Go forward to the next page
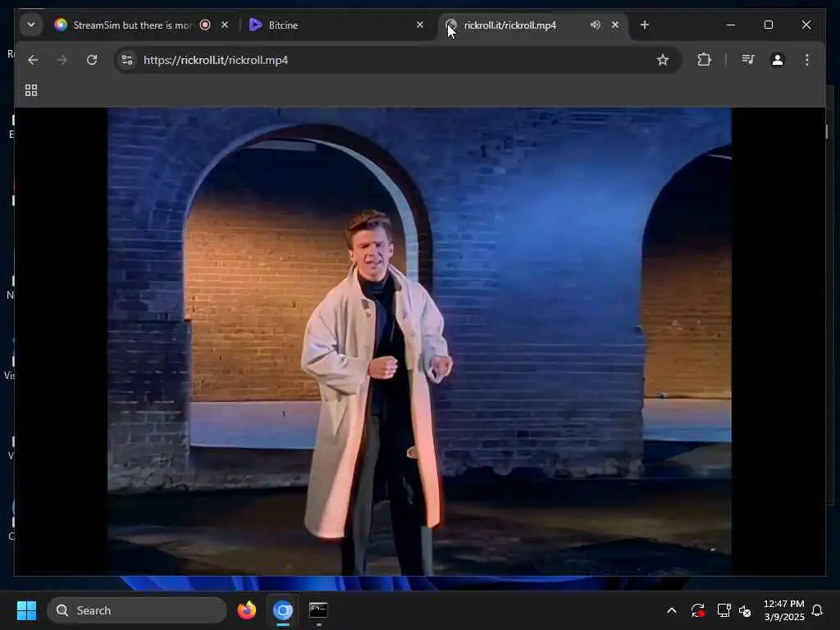The image size is (840, 630). pyautogui.click(x=62, y=60)
